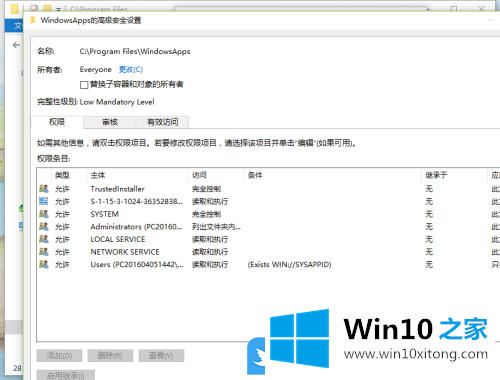Click the SYSTEM row user icon
The image size is (500, 380).
pos(44,214)
